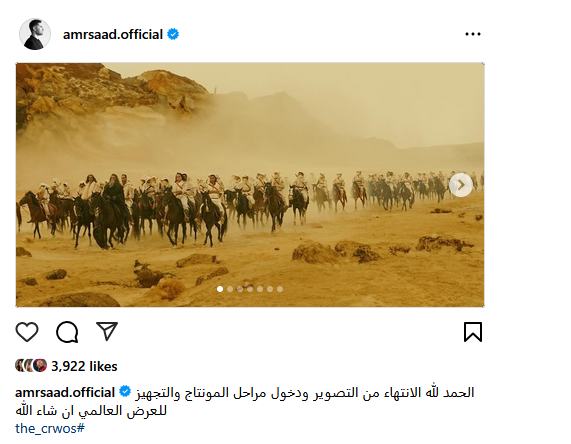Open amrsaad.official username in caption
The height and width of the screenshot is (444, 571).
coord(65,393)
